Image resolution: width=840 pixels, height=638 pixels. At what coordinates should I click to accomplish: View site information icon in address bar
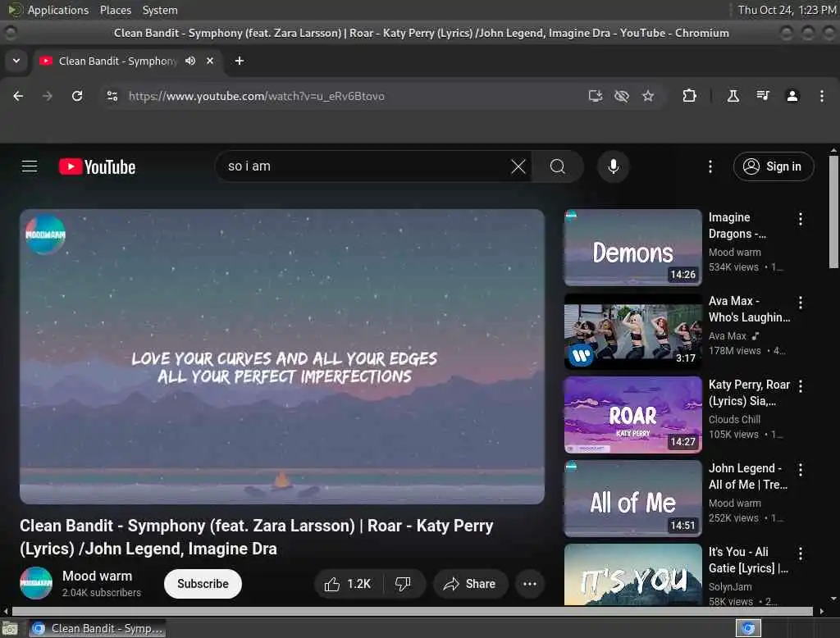(x=112, y=96)
